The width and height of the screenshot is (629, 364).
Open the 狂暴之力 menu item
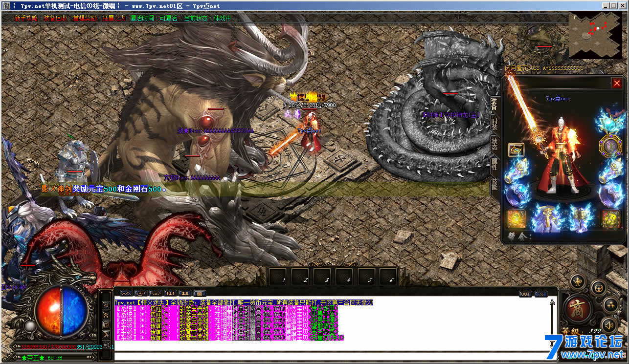pyautogui.click(x=114, y=18)
